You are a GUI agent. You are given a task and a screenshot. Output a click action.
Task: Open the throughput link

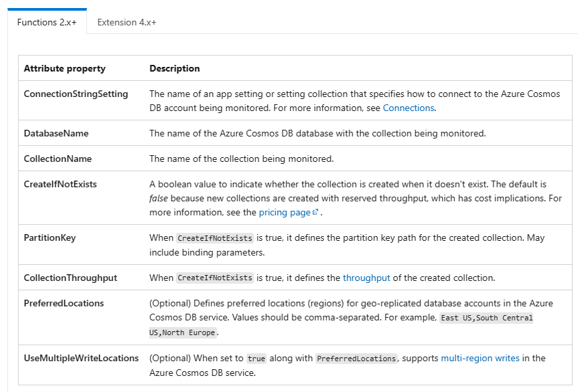(x=366, y=278)
